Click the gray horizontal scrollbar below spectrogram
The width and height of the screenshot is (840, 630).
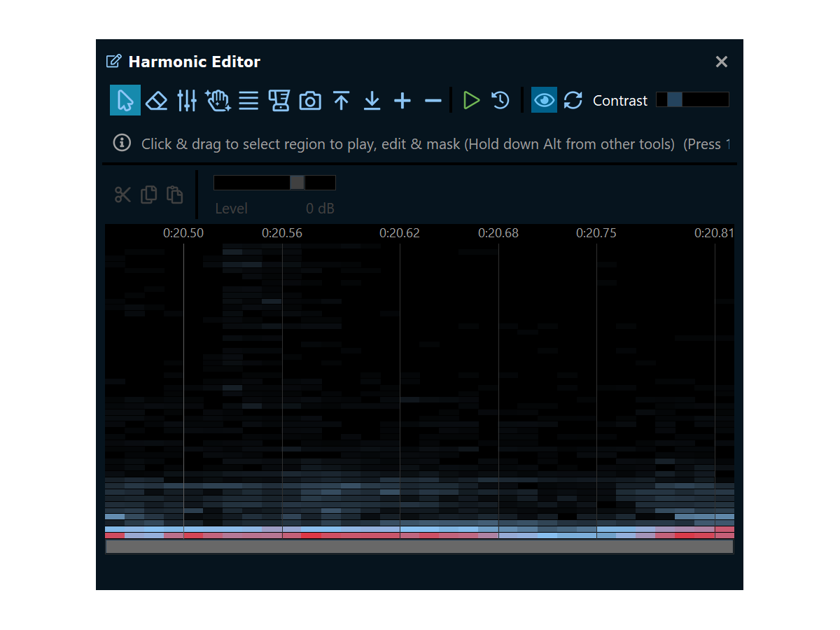tap(419, 547)
